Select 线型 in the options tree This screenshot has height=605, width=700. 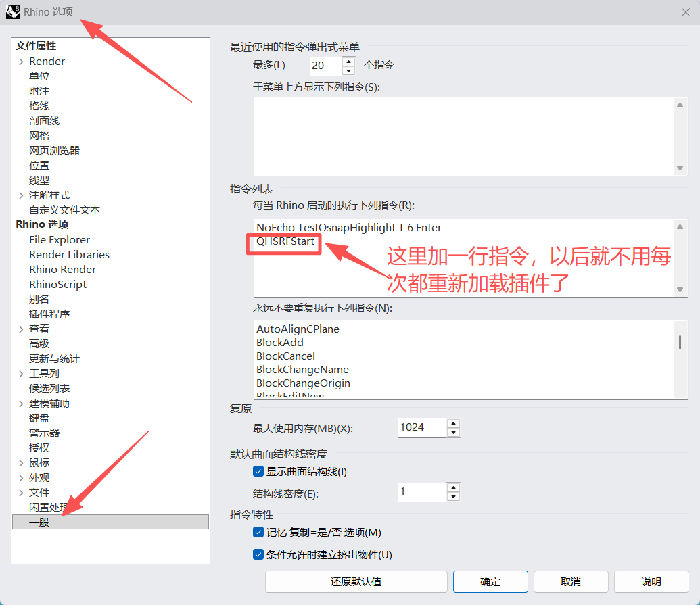click(39, 180)
